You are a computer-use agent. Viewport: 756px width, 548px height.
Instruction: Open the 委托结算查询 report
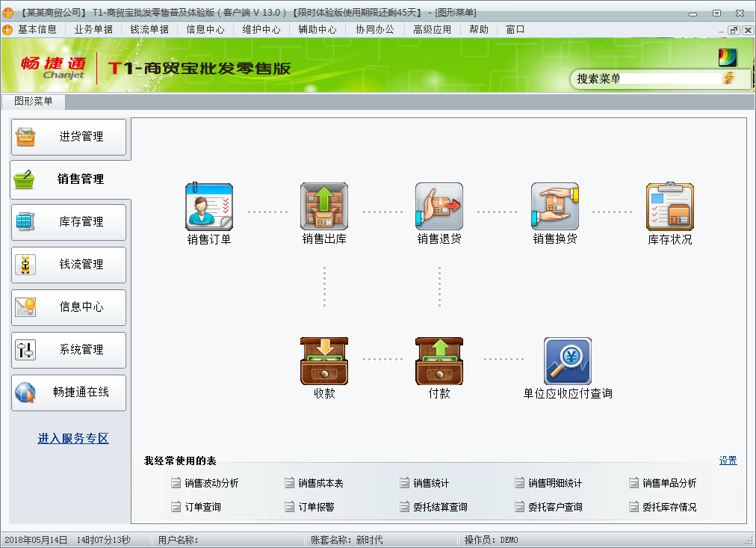[x=440, y=507]
